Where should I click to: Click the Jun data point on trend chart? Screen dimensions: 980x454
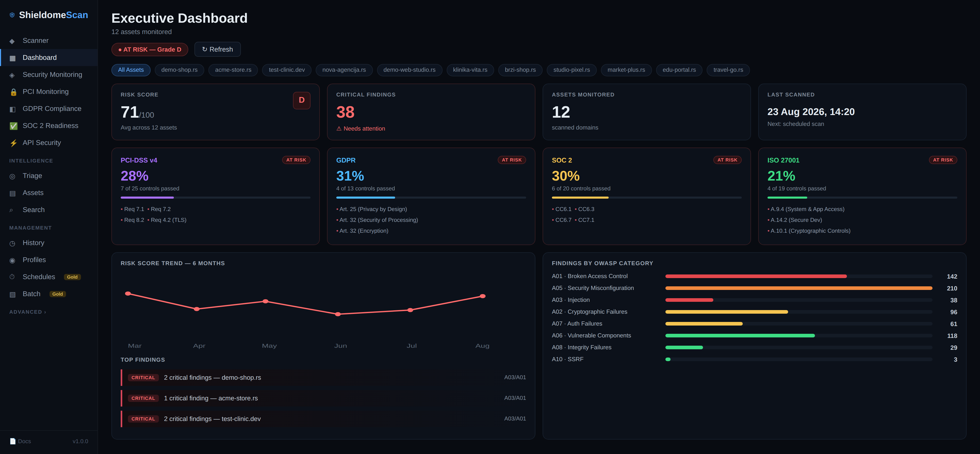pos(338,314)
